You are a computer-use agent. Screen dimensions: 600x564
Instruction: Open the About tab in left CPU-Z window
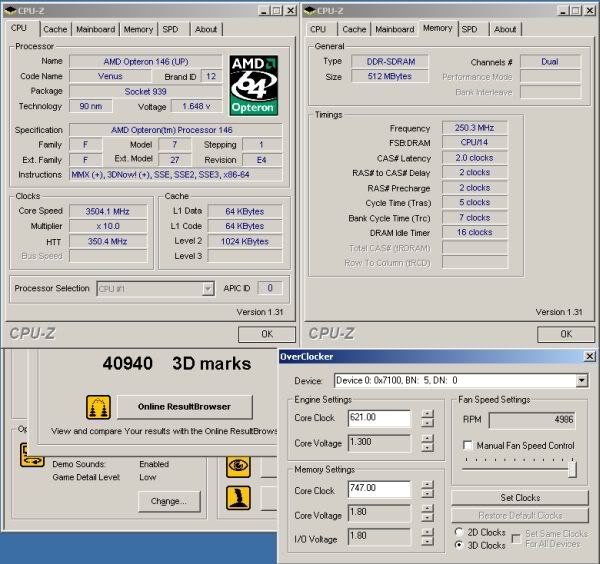pyautogui.click(x=206, y=29)
